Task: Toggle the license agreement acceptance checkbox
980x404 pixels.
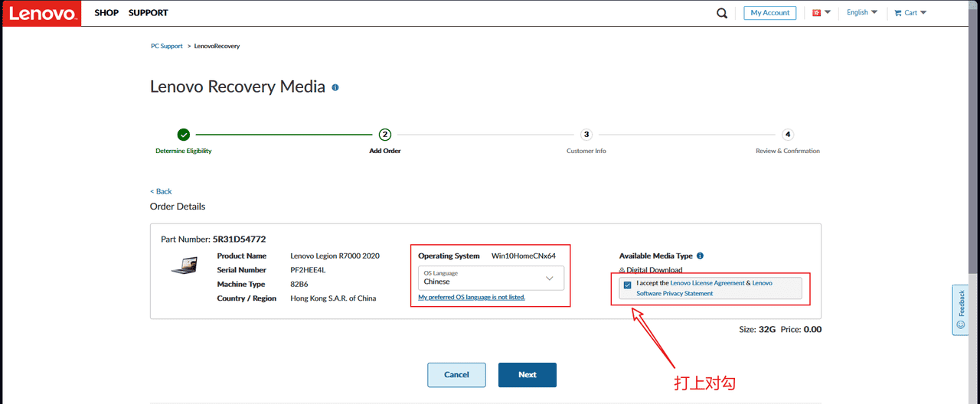Action: coord(628,285)
